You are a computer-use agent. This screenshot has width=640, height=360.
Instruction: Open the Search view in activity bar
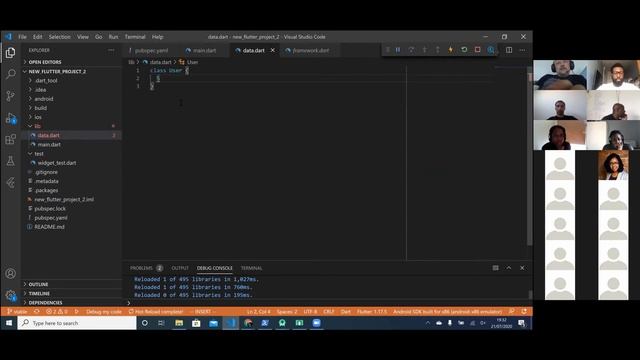(11, 74)
